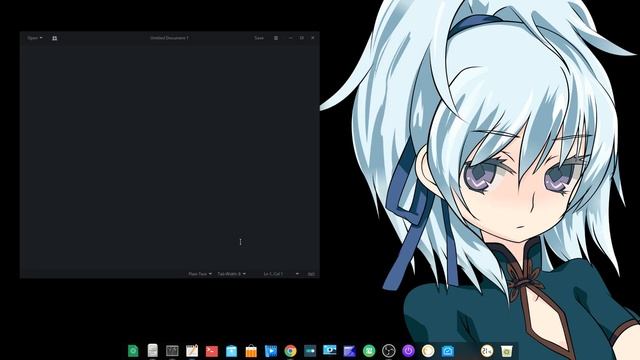Open the blue monitor gauge dock icon

tap(447, 351)
